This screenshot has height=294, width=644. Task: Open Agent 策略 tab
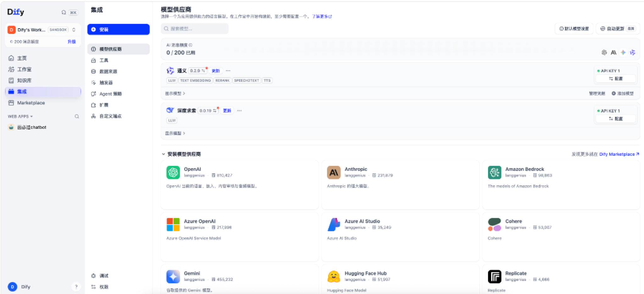[119, 94]
